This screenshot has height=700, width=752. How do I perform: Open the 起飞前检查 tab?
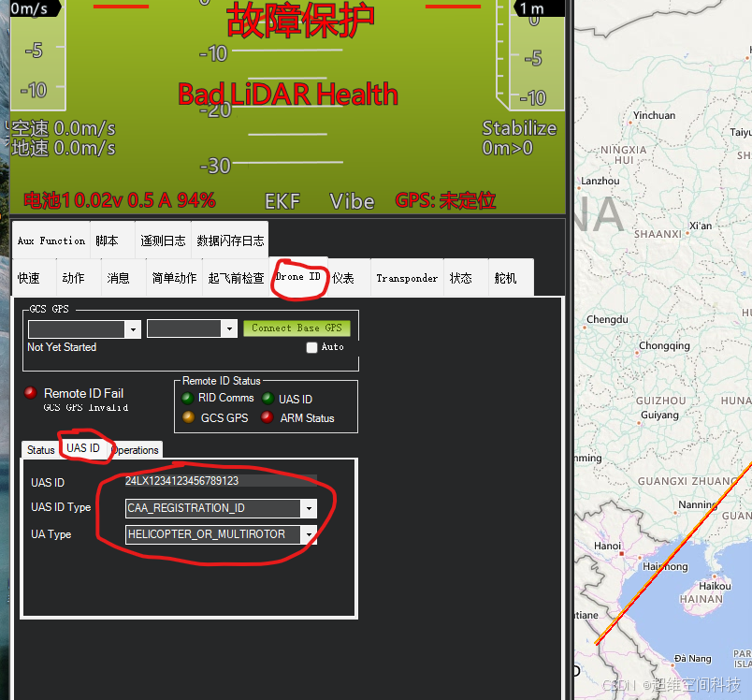(x=236, y=278)
